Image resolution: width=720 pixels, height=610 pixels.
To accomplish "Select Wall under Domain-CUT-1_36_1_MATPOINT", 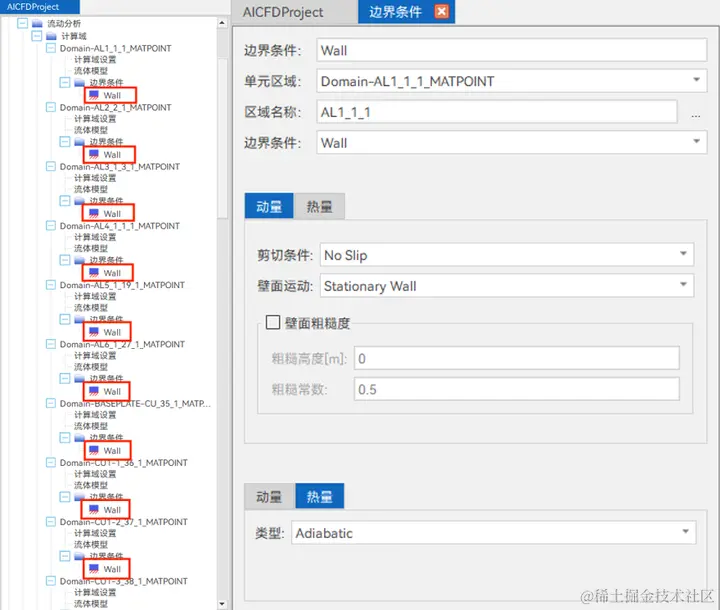I will tap(112, 510).
